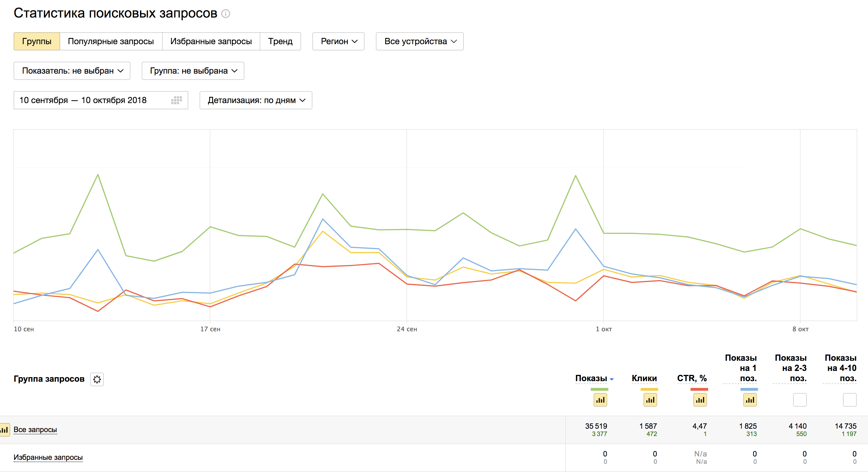Open the Детализация: по дням dropdown
This screenshot has height=474, width=868.
255,100
